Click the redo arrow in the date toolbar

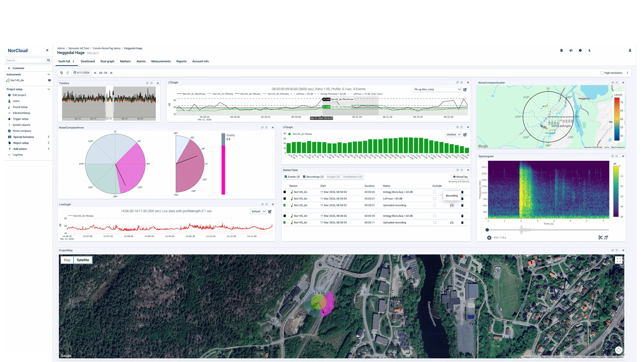click(x=68, y=73)
